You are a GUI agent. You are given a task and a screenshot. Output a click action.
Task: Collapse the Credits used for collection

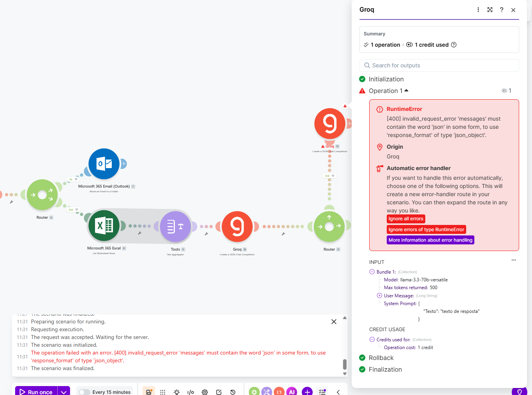coord(372,339)
